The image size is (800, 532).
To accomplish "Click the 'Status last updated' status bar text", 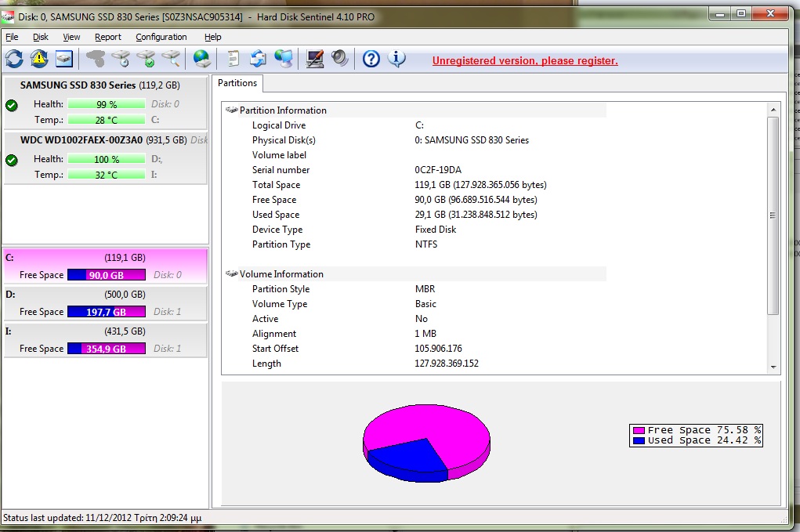I will 102,518.
